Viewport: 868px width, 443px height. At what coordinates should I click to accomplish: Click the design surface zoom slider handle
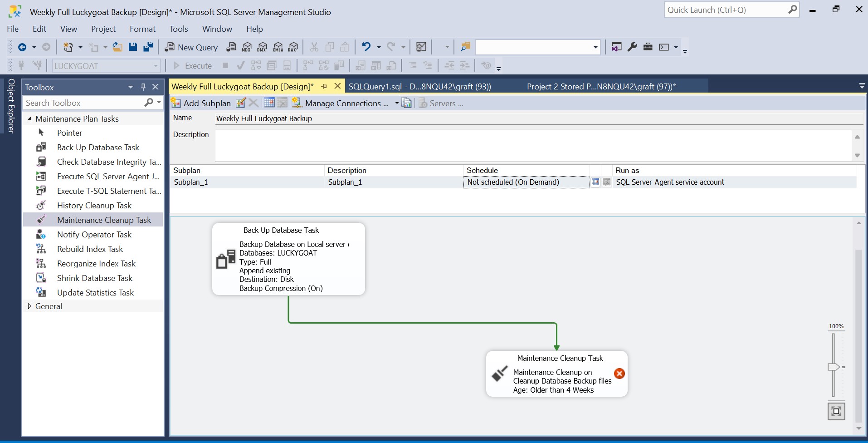click(834, 367)
